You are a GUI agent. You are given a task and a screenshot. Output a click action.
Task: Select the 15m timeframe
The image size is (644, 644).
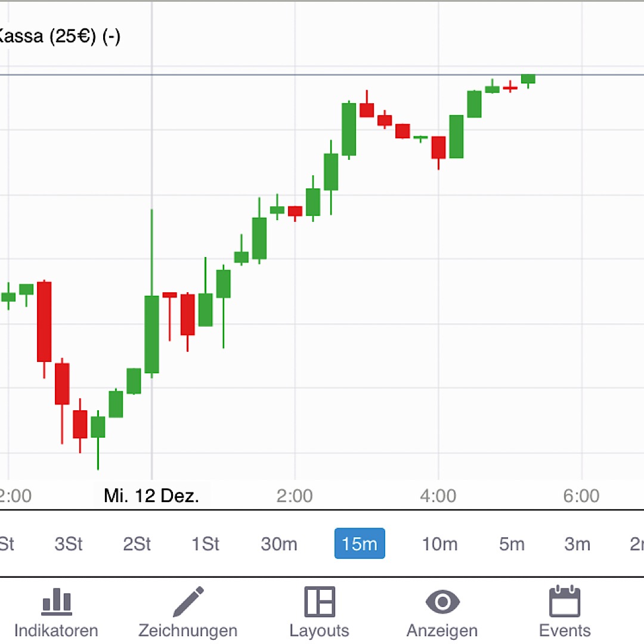pos(360,544)
